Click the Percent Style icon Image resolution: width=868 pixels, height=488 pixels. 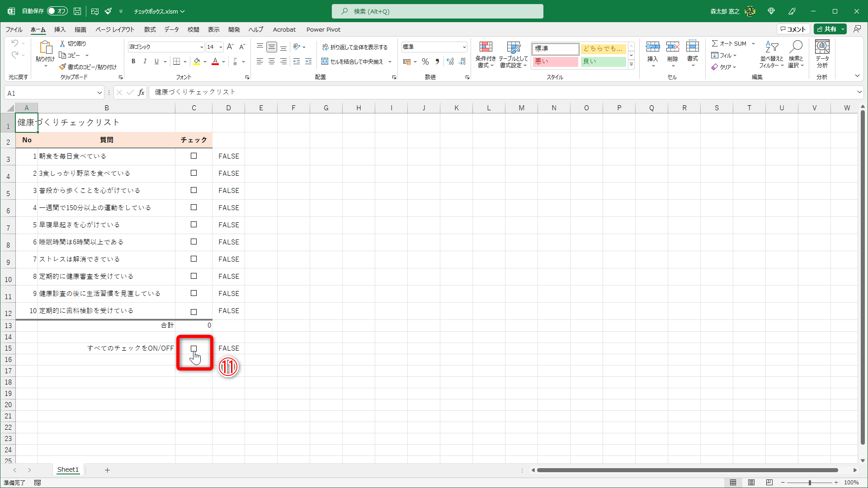tap(425, 61)
